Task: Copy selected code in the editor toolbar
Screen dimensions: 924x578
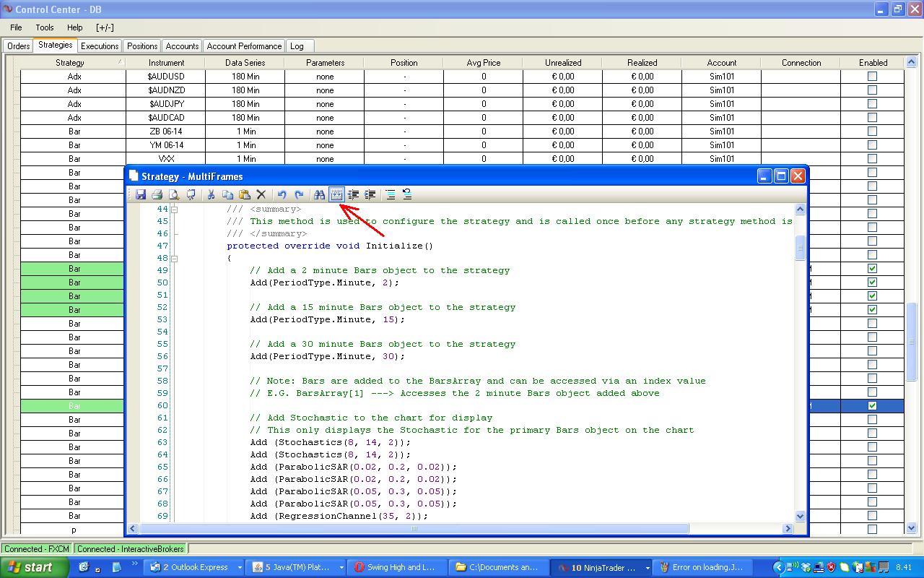Action: click(x=227, y=194)
